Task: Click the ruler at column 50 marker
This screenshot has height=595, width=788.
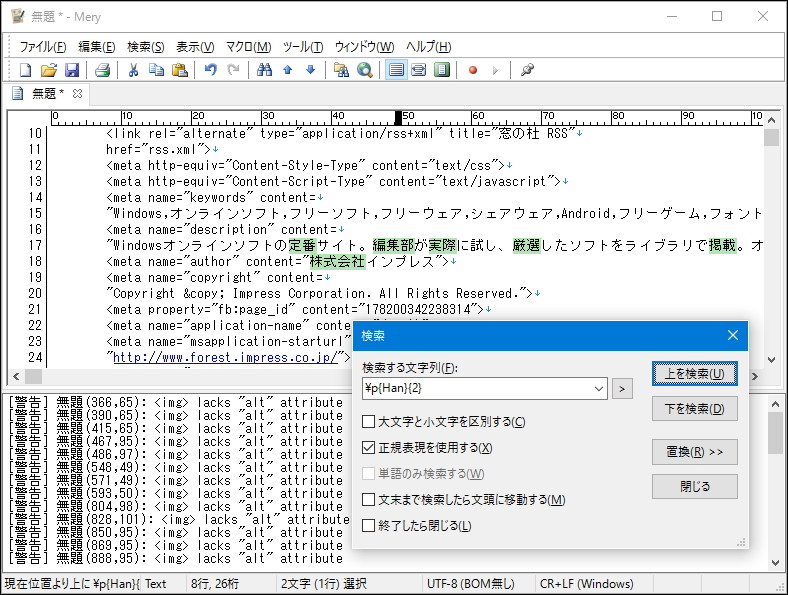Action: (x=399, y=118)
